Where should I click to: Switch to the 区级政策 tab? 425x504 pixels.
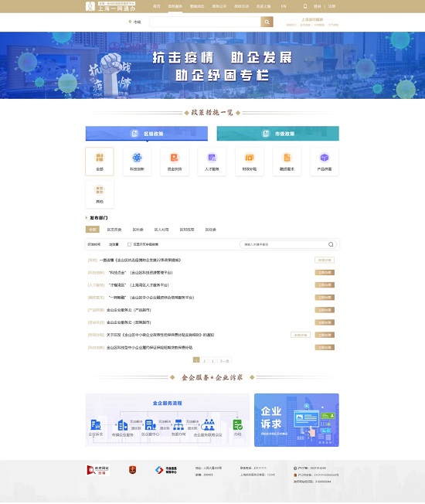point(147,134)
